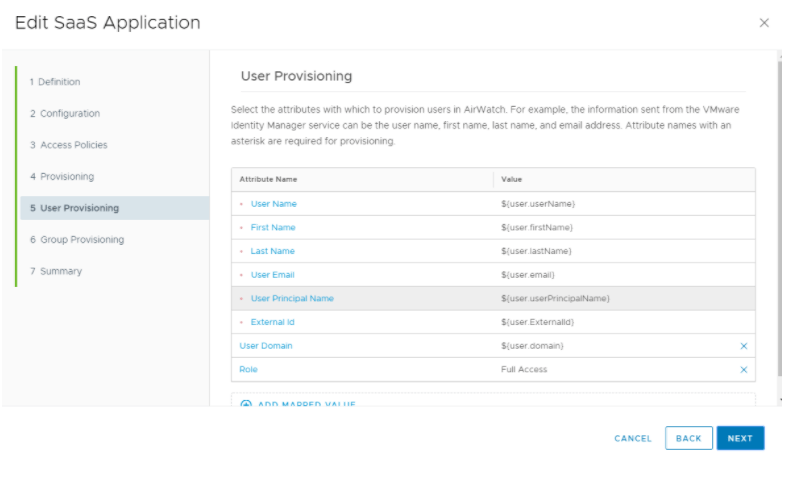Remove the User Domain attribute row
This screenshot has width=793, height=477.
tap(743, 346)
